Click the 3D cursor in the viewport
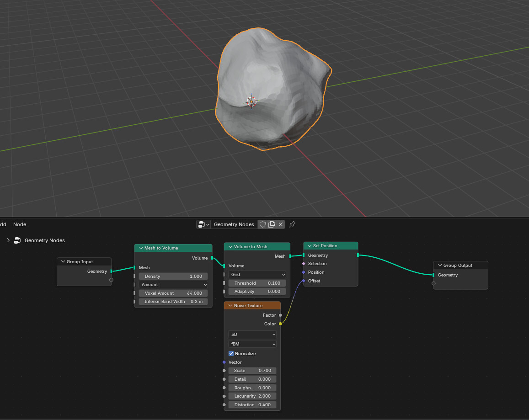The image size is (529, 420). point(251,101)
